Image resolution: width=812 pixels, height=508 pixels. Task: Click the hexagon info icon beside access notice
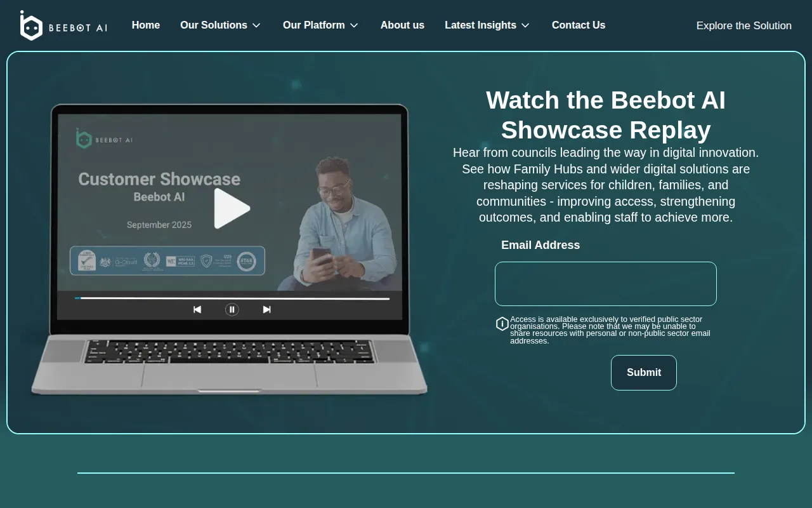click(502, 324)
